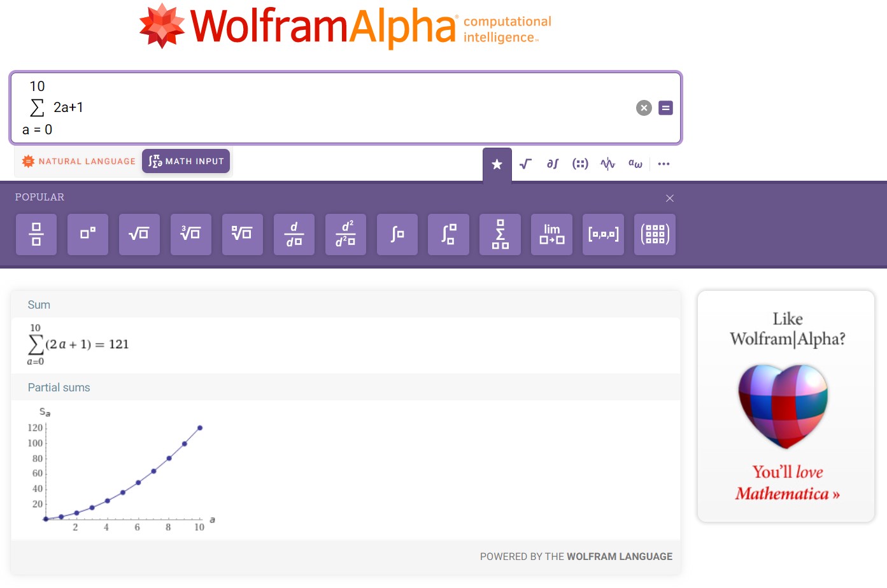Image resolution: width=887 pixels, height=588 pixels.
Task: Open the Greek alpha-omega letters tab
Action: pyautogui.click(x=635, y=164)
